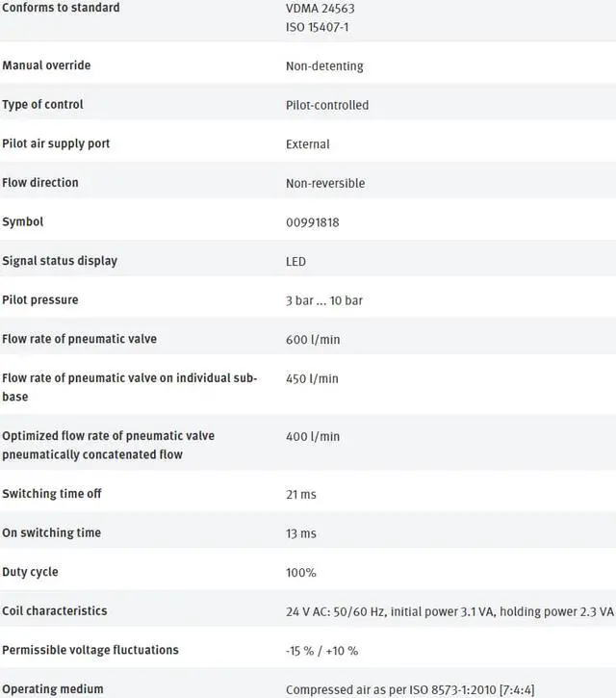616x698 pixels.
Task: Click the '13 ms' on switching time value
Action: click(301, 533)
